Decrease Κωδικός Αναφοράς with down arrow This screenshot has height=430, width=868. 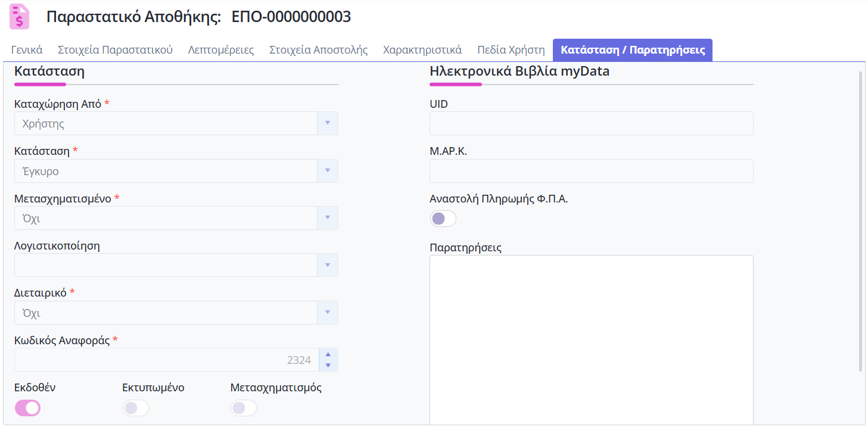(328, 365)
